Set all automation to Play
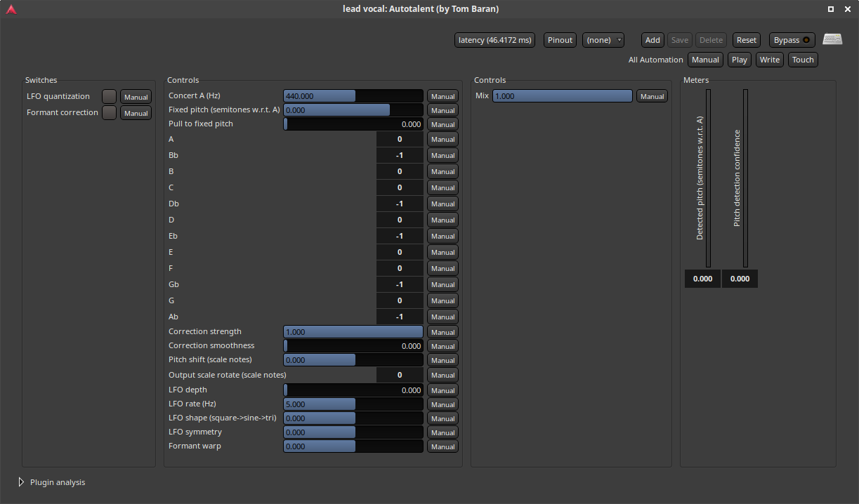Viewport: 859px width, 504px height. pos(739,60)
